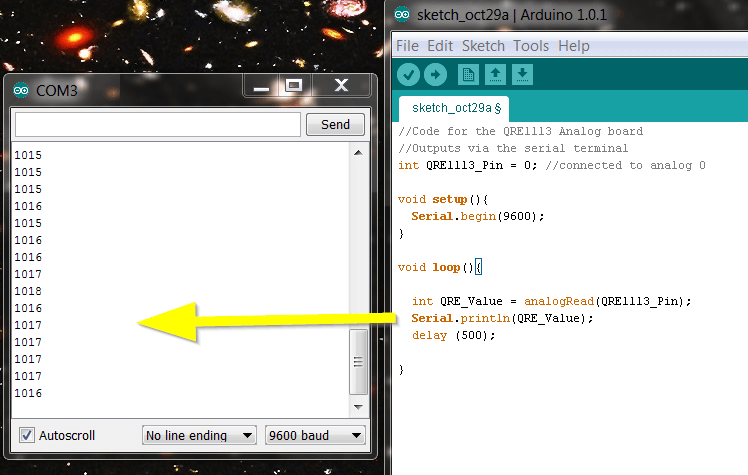Maximize the COM3 window
Image resolution: width=748 pixels, height=475 pixels.
tap(293, 86)
